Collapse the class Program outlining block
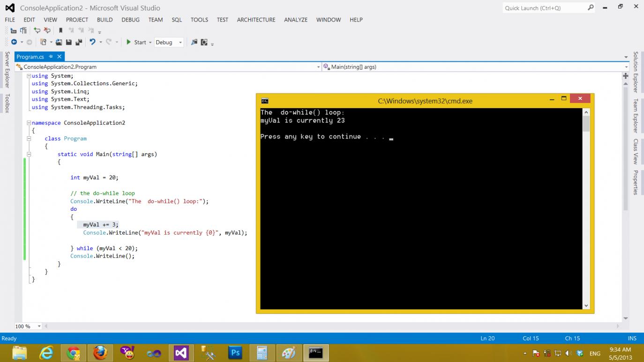The height and width of the screenshot is (362, 644). [x=29, y=139]
